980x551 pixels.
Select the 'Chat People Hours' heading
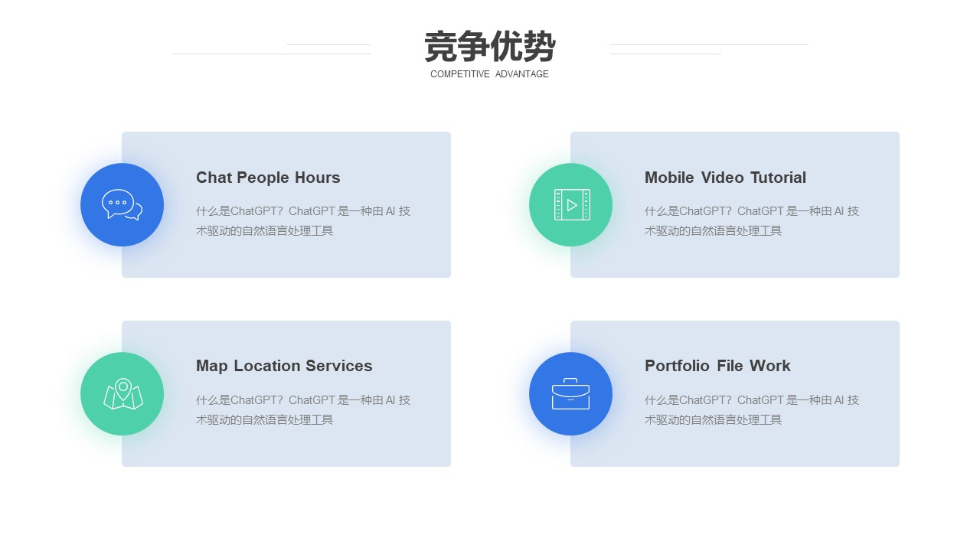(268, 178)
